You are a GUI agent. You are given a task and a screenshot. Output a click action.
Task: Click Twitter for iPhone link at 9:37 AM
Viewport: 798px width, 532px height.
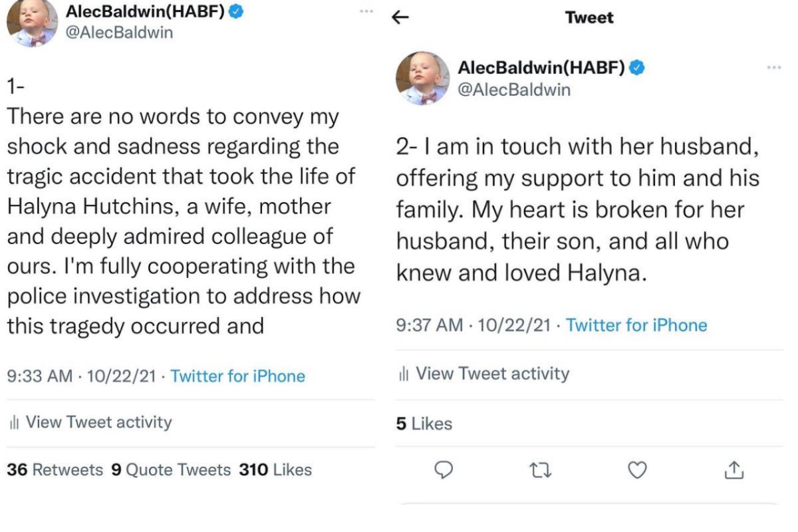click(x=636, y=325)
